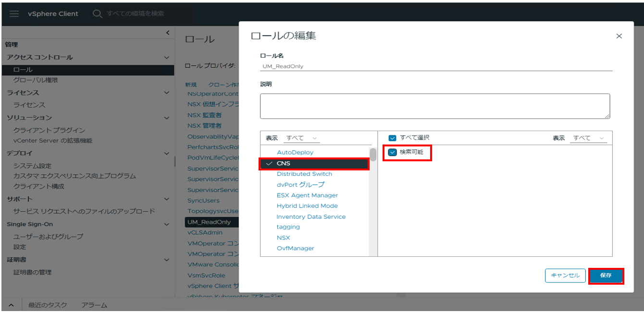Screen dimensions: 644x313
Task: Select the VsmSvcRole role in list
Action: click(206, 276)
